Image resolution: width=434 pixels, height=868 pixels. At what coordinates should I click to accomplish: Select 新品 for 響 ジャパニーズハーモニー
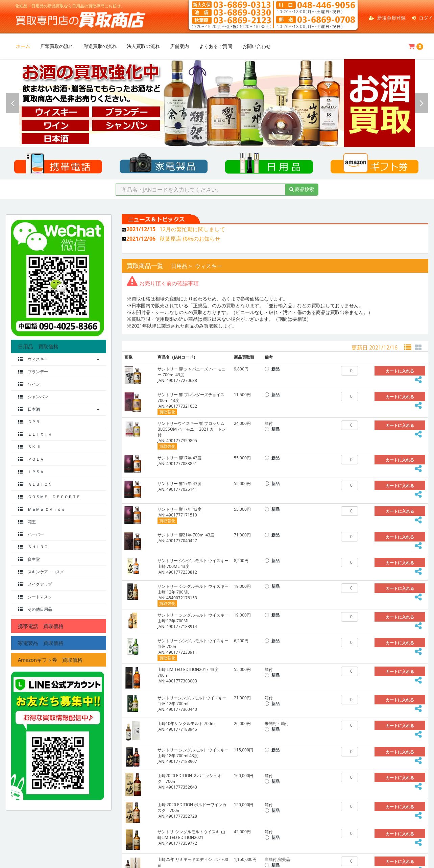[267, 369]
